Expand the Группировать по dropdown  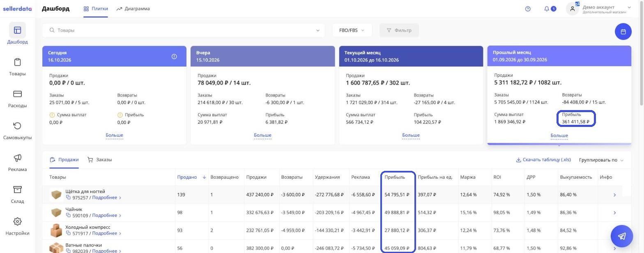(601, 160)
